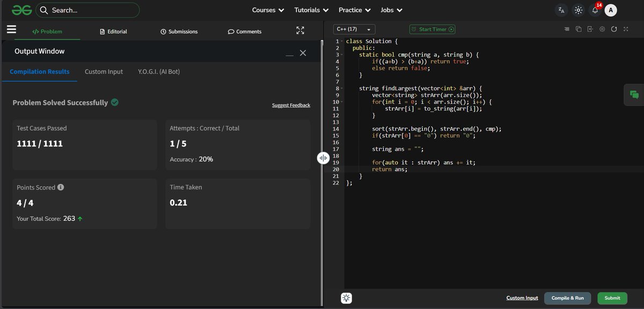Toggle the light/dark theme sun icon
This screenshot has height=309, width=644.
point(578,10)
